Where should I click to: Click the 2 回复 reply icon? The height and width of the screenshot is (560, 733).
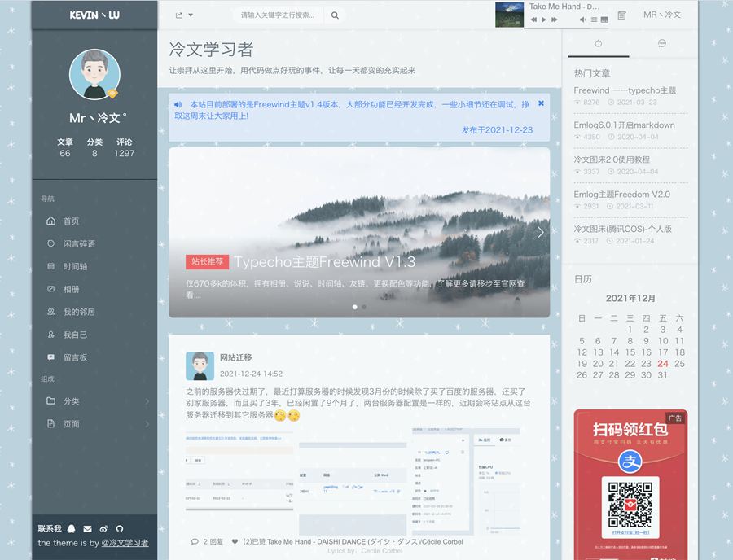click(195, 542)
